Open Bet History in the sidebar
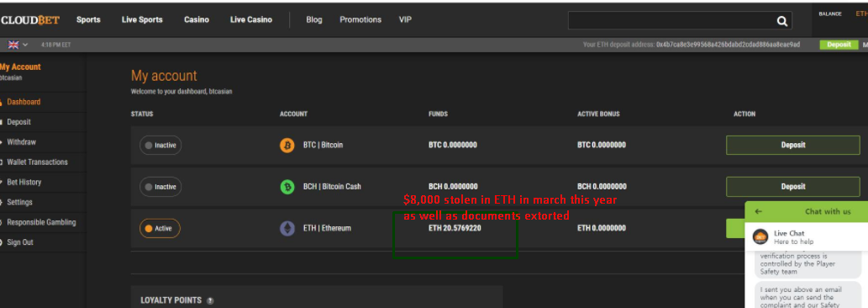This screenshot has height=308, width=868. 24,182
